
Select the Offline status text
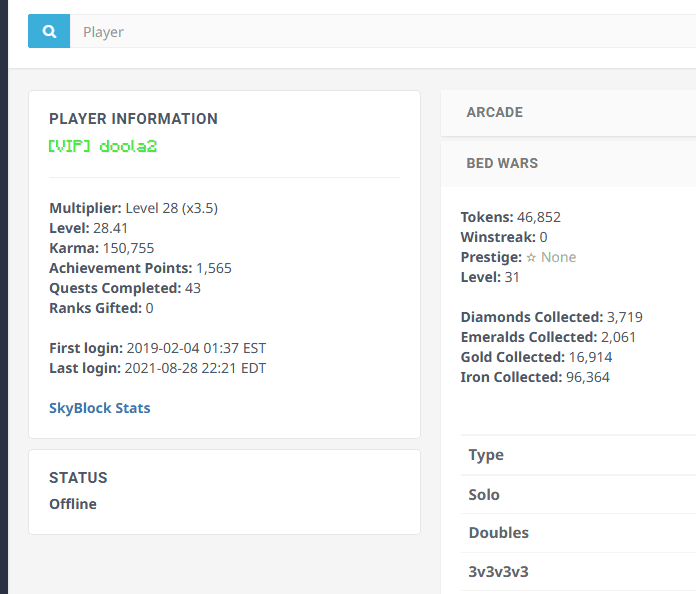73,504
